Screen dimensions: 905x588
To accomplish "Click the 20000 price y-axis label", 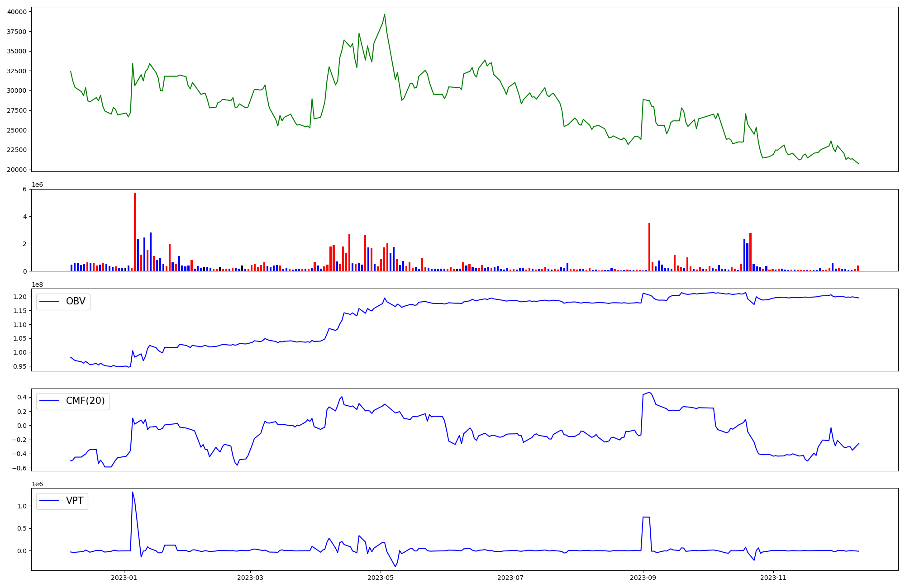I will (x=17, y=170).
